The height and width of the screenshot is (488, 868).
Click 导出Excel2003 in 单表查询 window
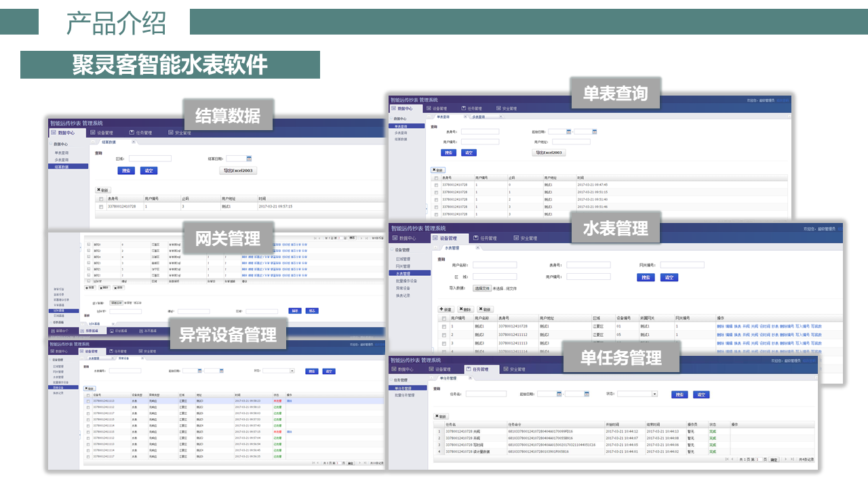549,152
